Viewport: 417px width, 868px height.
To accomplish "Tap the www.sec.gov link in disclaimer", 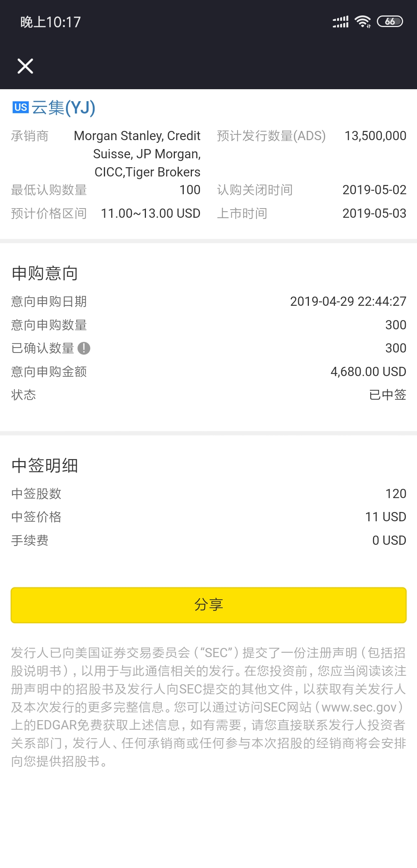I will (x=359, y=707).
